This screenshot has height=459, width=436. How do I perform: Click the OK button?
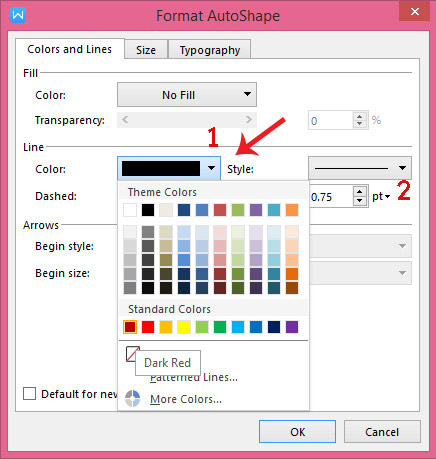(297, 432)
